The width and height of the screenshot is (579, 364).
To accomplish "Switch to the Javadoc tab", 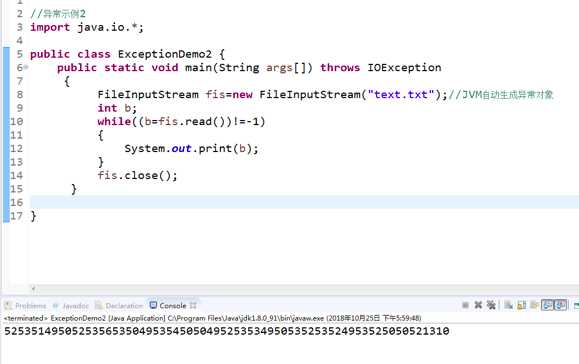I will point(71,306).
